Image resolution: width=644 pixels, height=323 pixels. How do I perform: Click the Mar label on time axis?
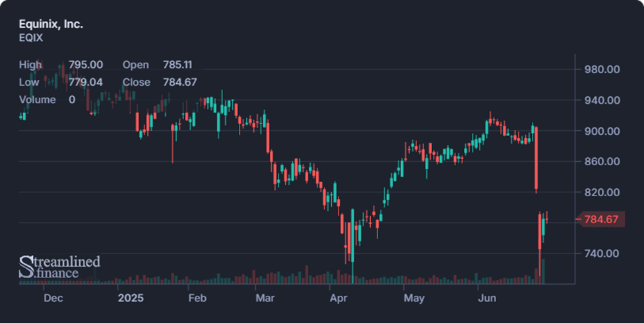[265, 298]
